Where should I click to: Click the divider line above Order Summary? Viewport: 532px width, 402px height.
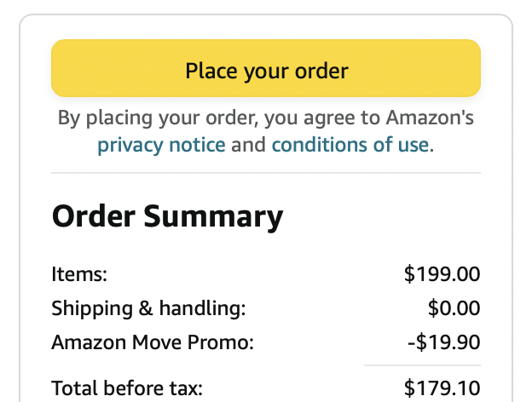click(x=266, y=173)
